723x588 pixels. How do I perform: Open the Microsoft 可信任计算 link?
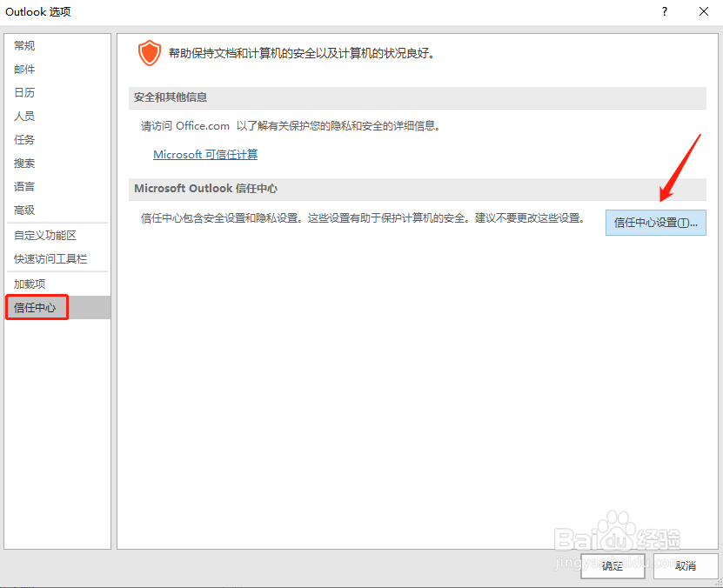click(205, 154)
